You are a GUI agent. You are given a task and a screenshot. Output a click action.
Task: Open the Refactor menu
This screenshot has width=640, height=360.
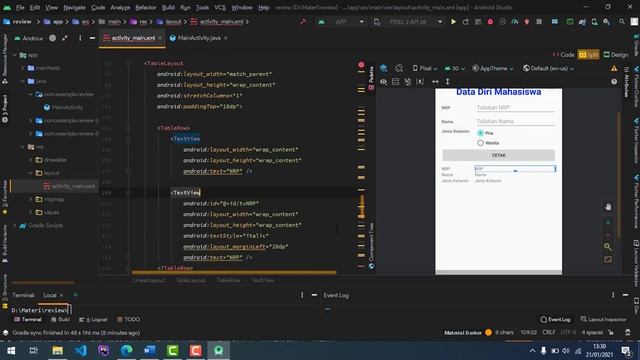pyautogui.click(x=146, y=7)
